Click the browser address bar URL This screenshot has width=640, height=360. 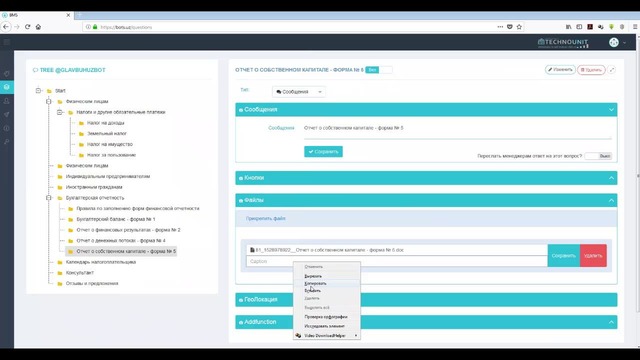126,27
